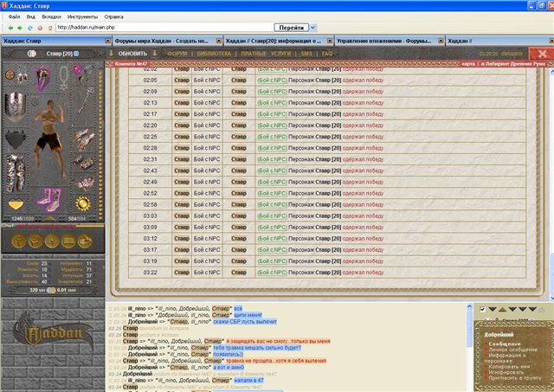This screenshot has height=392, width=554.
Task: Click the purple boots equipment slot
Action: point(50,200)
